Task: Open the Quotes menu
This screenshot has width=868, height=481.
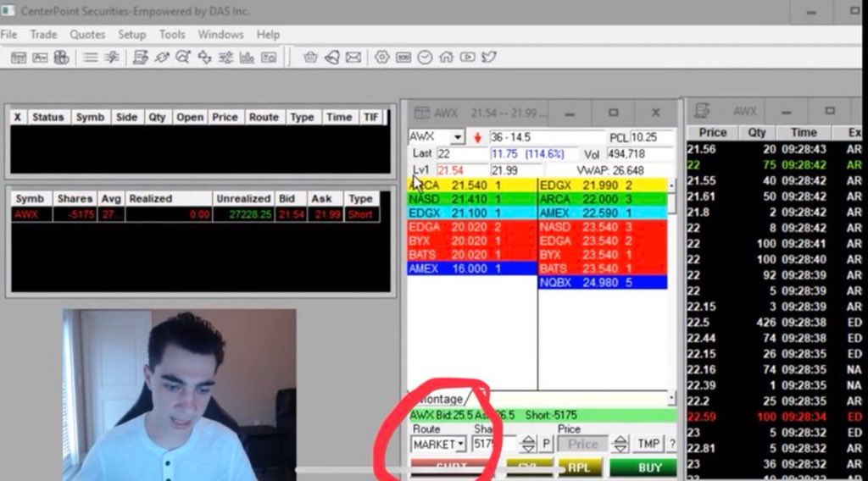Action: click(x=87, y=34)
